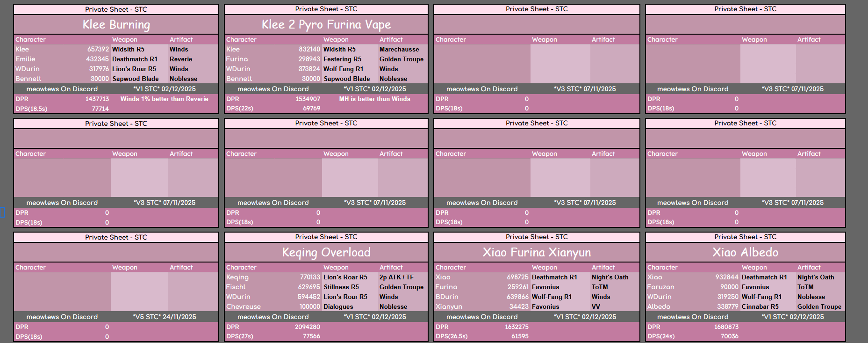This screenshot has height=343, width=868.
Task: Click the Emilie character cell
Action: [x=26, y=59]
